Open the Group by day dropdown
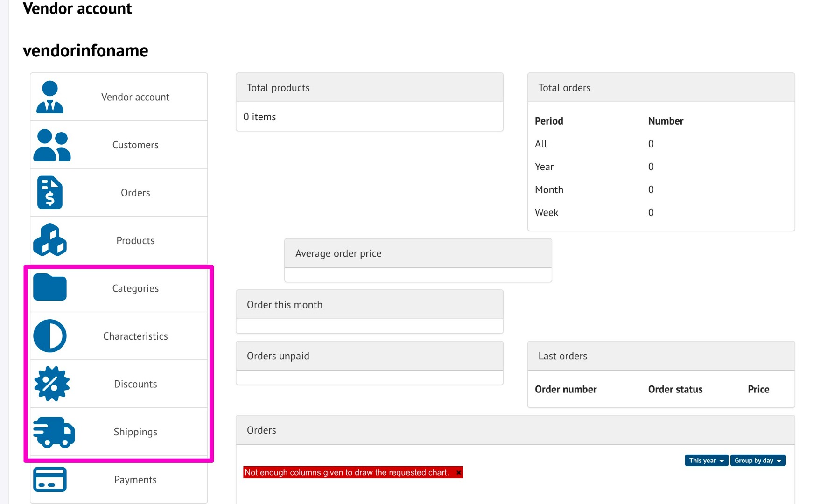Screen dimensions: 813x504 pos(757,461)
